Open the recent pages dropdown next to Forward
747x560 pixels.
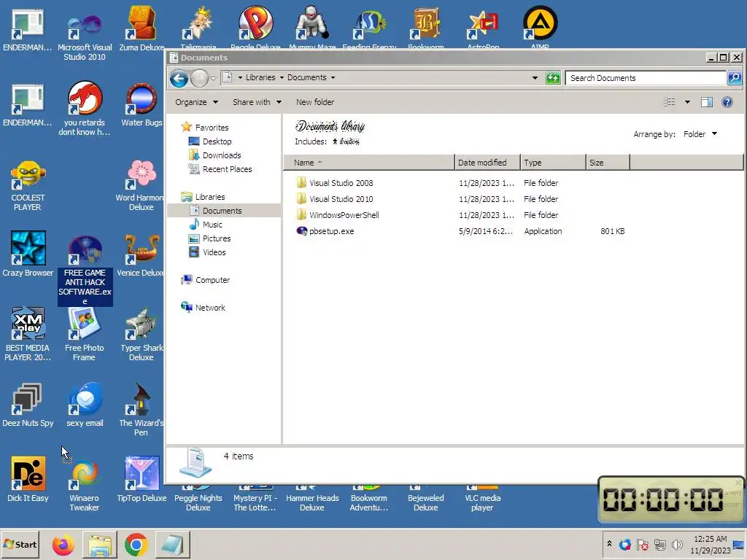213,79
